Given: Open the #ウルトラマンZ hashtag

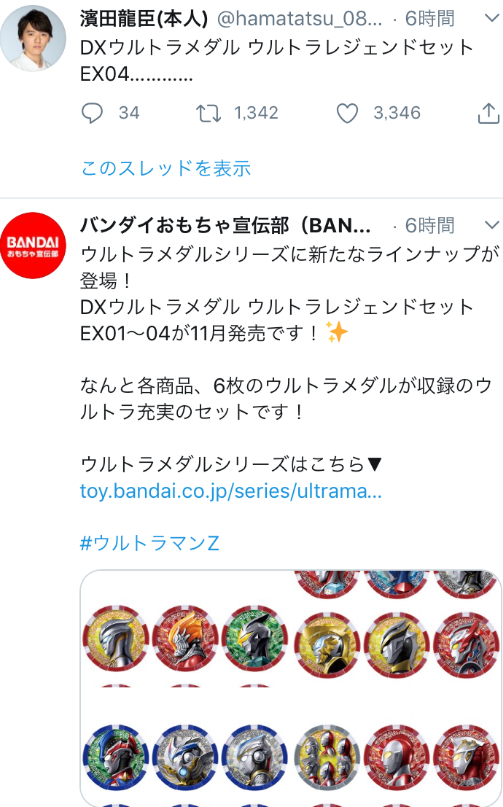Looking at the screenshot, I should [150, 543].
